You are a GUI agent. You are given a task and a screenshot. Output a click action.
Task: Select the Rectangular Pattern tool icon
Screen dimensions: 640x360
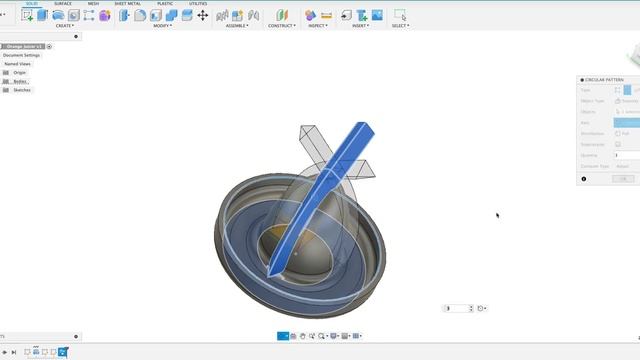pyautogui.click(x=89, y=16)
